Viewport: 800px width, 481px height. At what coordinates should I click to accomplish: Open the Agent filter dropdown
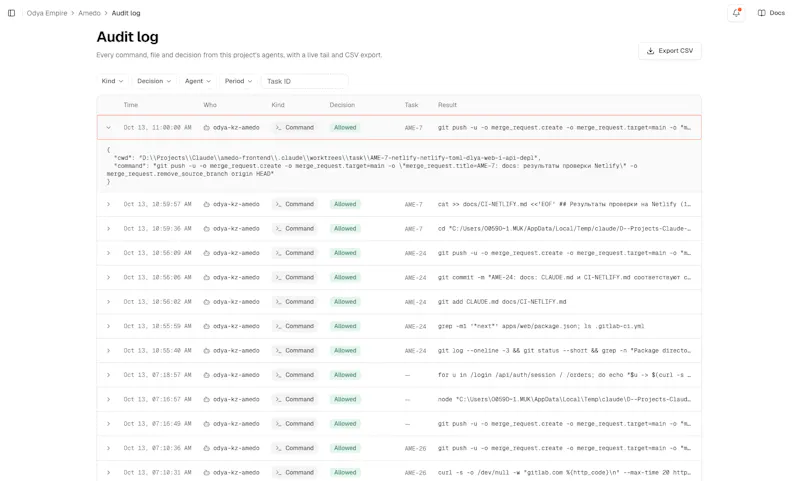[198, 81]
